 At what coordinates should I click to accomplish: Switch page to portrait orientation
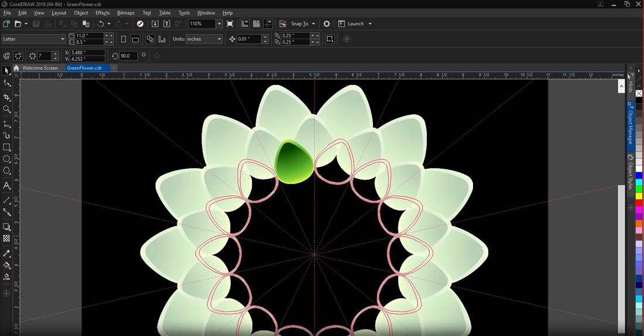123,39
